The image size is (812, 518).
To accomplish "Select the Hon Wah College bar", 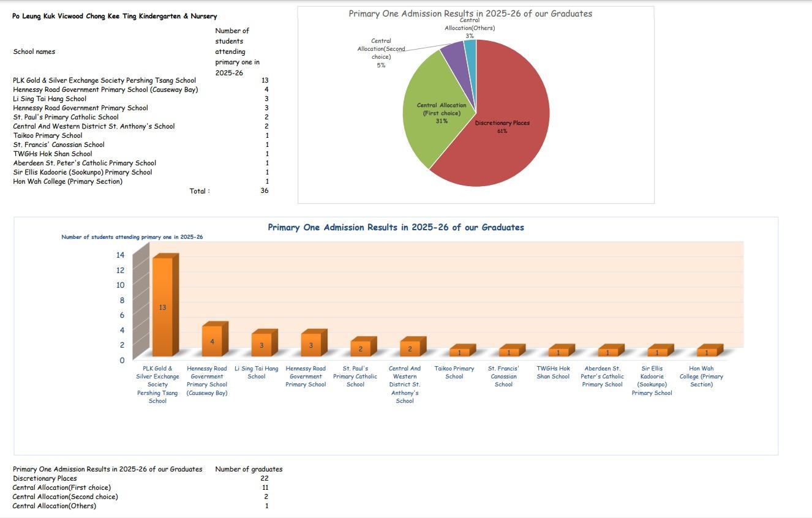I will [710, 350].
